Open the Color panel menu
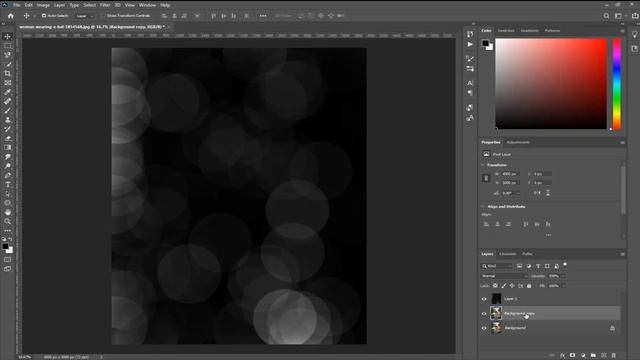Viewport: 640px width, 360px height. click(x=622, y=31)
